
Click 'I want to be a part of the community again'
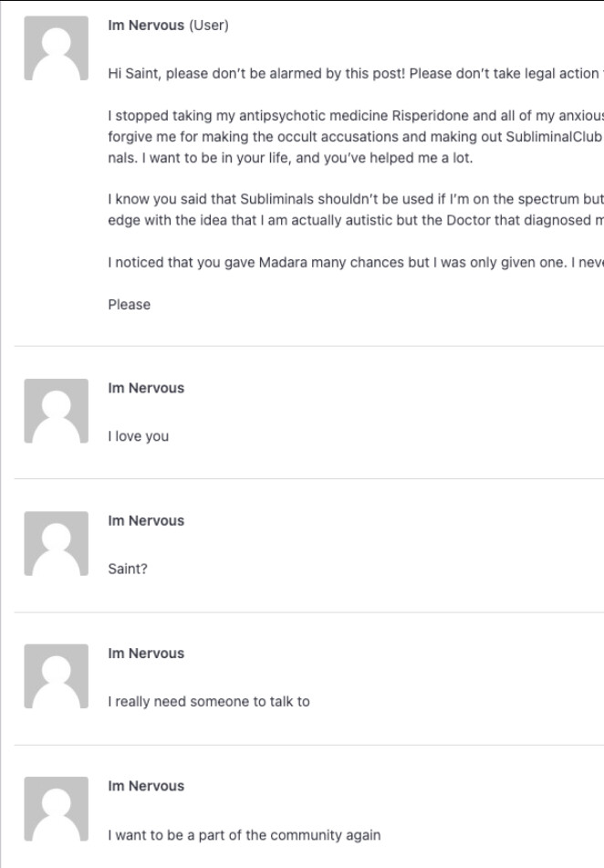tap(245, 835)
